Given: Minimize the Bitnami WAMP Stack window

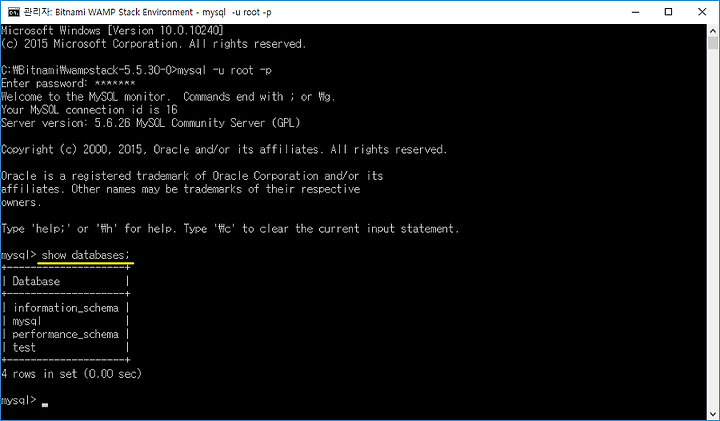Looking at the screenshot, I should [x=636, y=12].
